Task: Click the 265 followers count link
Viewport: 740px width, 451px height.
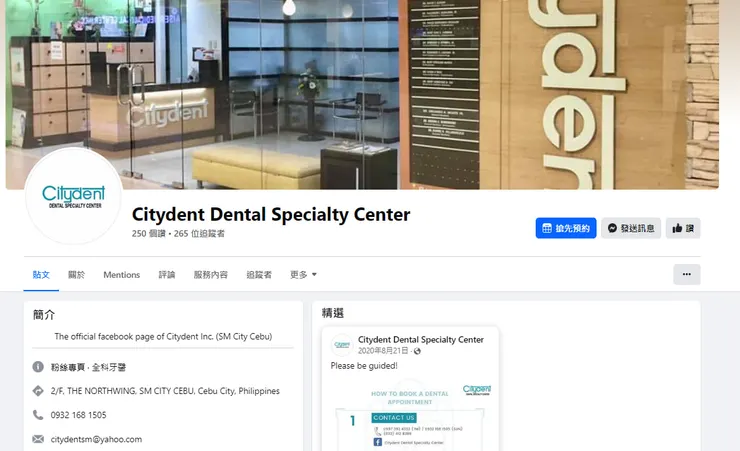Action: pyautogui.click(x=199, y=234)
